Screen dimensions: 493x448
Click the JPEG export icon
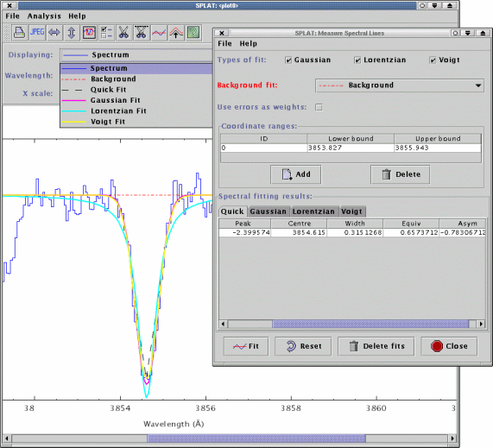[x=37, y=33]
